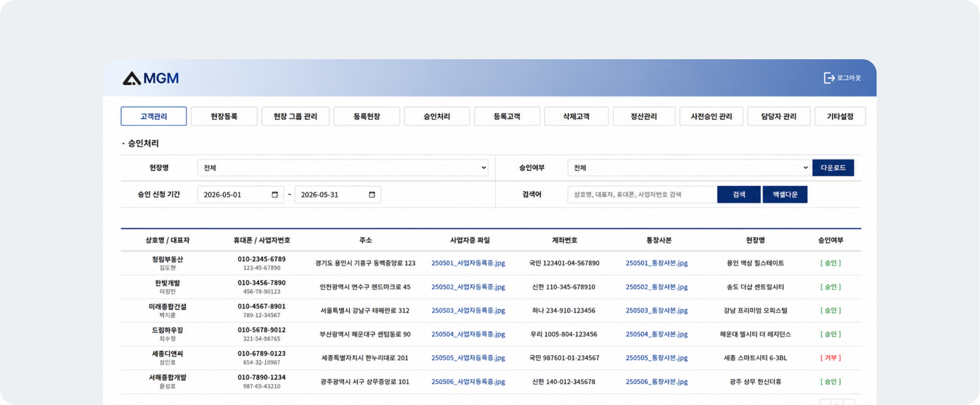Viewport: 980px width, 405px height.
Task: Select company name 한빛개발
Action: pyautogui.click(x=167, y=283)
